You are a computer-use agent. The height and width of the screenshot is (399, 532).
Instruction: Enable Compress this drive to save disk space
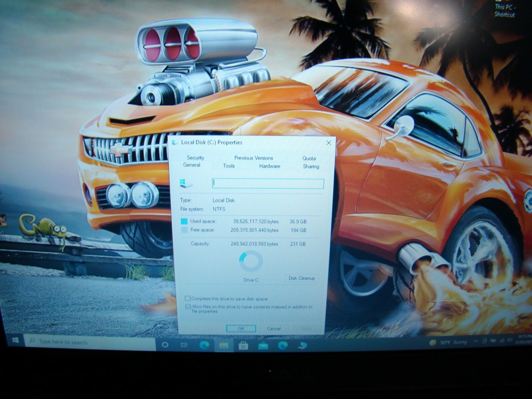(188, 298)
